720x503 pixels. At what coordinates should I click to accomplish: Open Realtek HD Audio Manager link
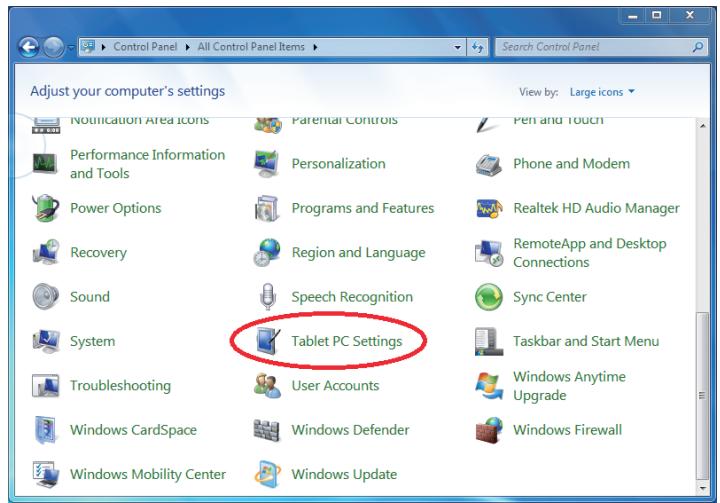(x=596, y=208)
